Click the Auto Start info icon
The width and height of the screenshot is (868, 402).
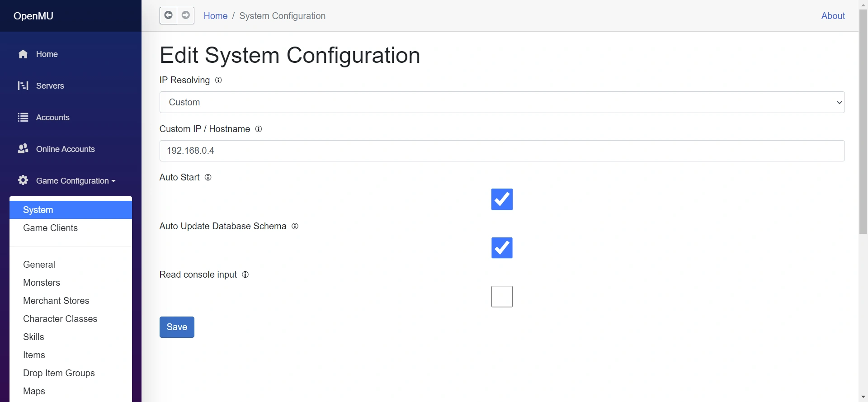(208, 177)
